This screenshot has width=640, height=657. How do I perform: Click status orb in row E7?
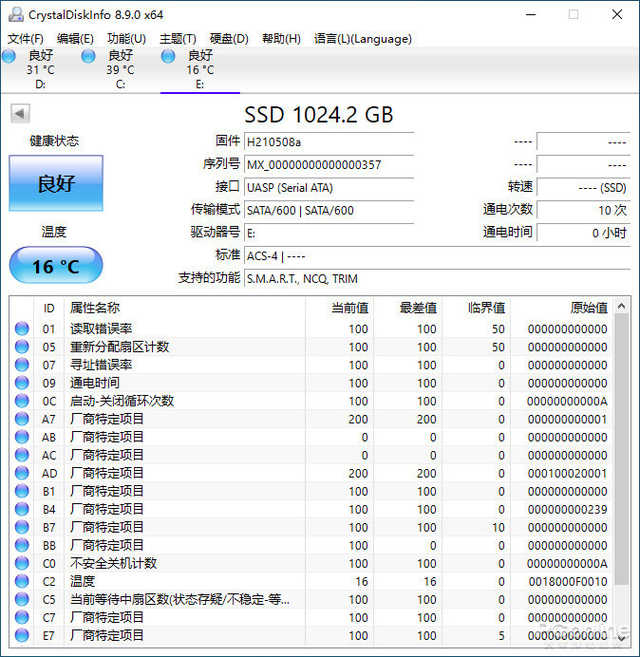[x=22, y=635]
